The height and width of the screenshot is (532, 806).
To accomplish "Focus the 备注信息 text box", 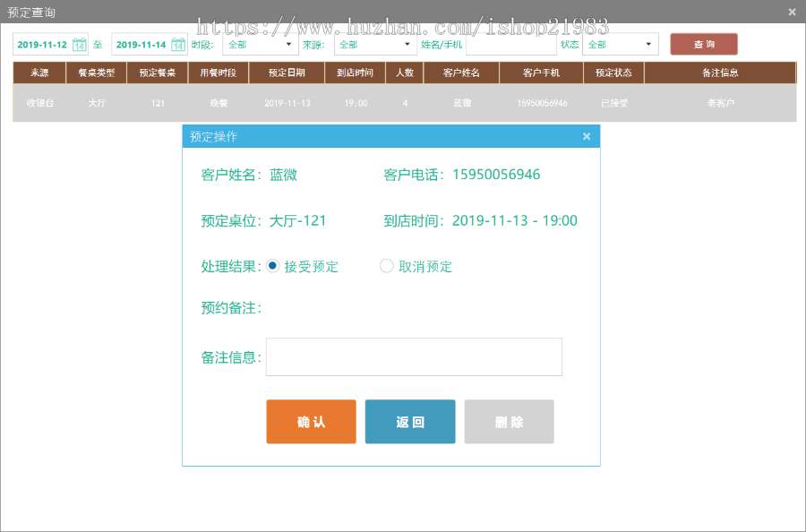I will pos(414,356).
